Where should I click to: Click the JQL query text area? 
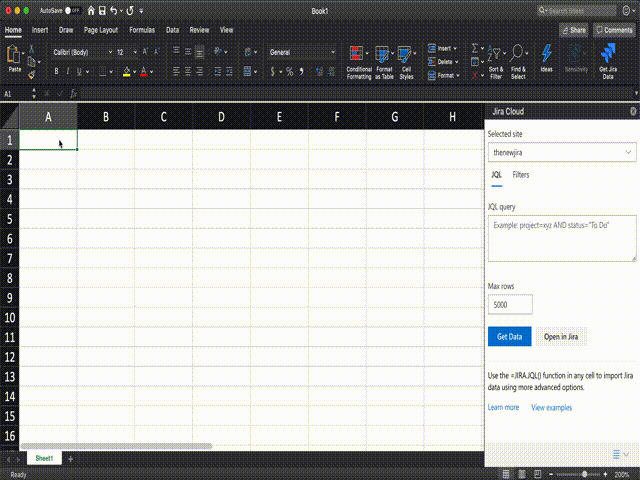(562, 238)
